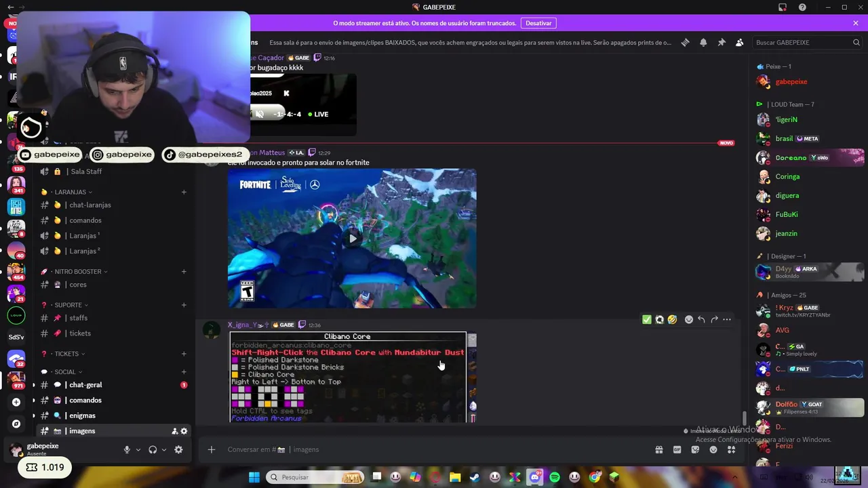
Task: Open Windows Start menu
Action: [254, 477]
